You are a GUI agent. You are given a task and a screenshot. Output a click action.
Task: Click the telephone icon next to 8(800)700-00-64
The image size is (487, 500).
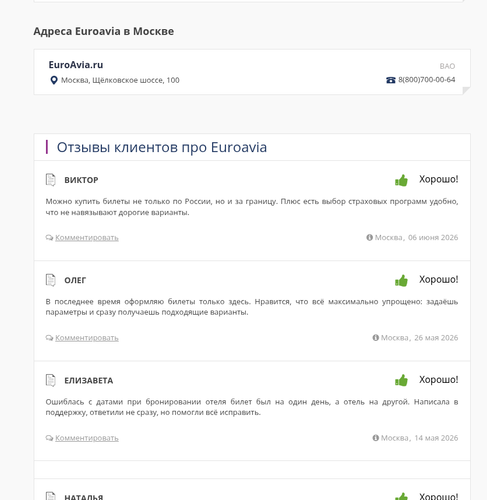(x=391, y=80)
